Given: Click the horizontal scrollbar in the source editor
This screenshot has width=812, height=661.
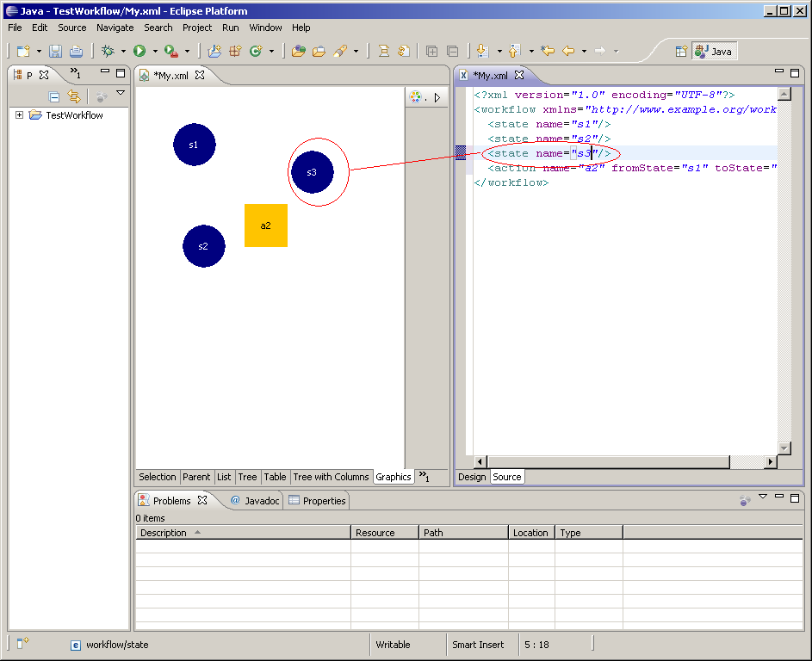Looking at the screenshot, I should pyautogui.click(x=608, y=462).
